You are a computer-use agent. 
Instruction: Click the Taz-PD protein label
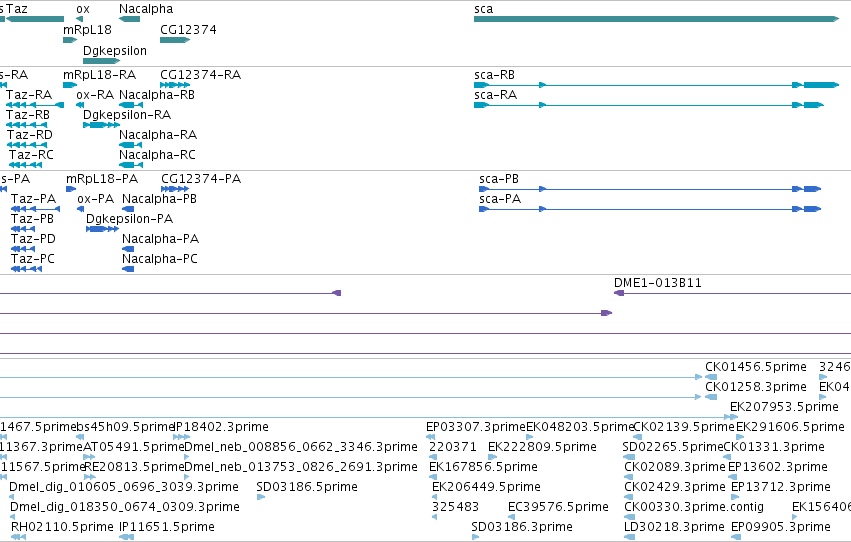[33, 239]
